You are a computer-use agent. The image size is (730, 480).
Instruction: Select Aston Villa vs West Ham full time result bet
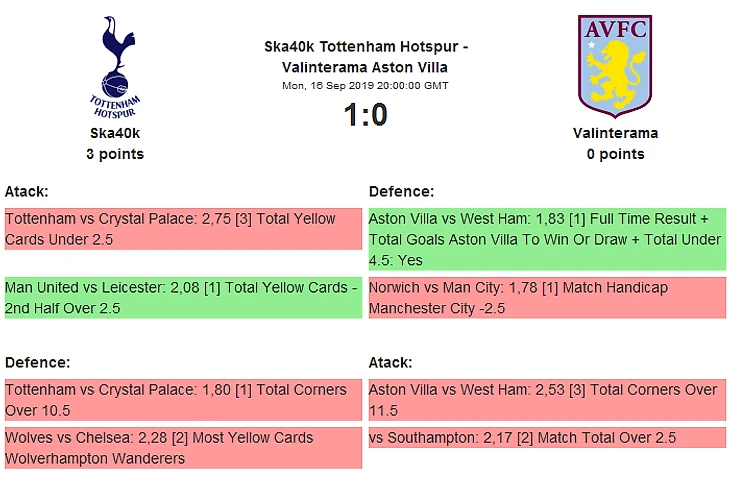tap(547, 239)
